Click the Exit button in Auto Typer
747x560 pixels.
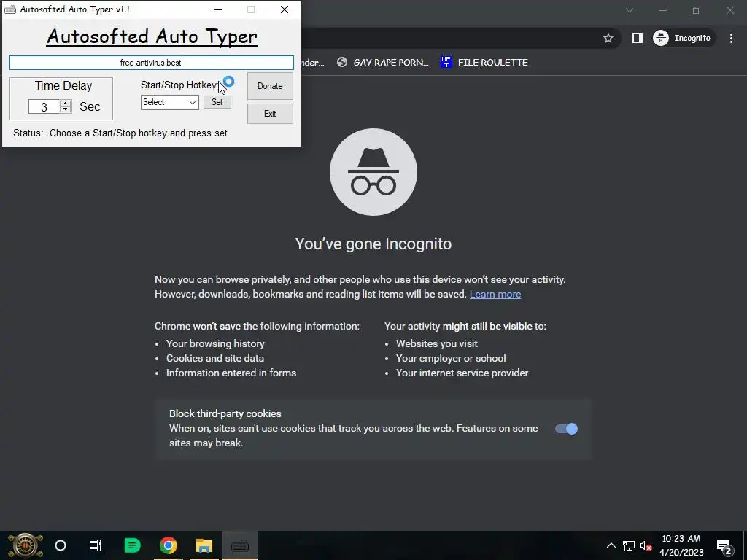coord(270,114)
